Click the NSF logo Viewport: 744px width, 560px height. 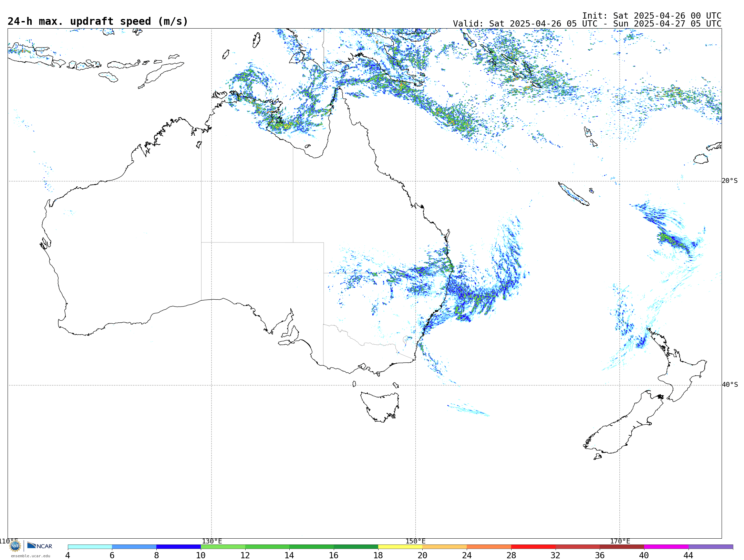[x=15, y=546]
